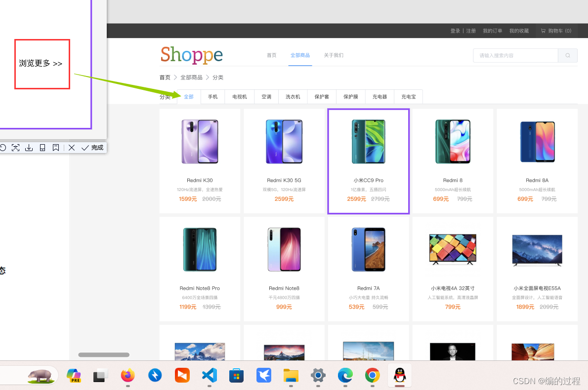Launch Firefox from the taskbar
588x390 pixels.
(x=128, y=375)
